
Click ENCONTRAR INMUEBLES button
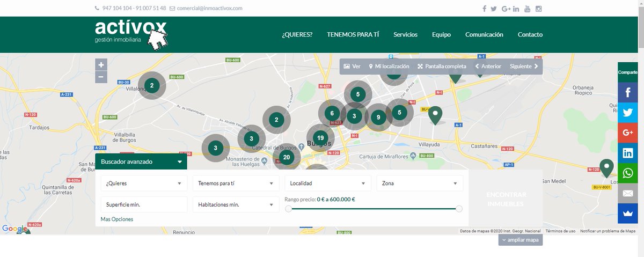tap(506, 199)
